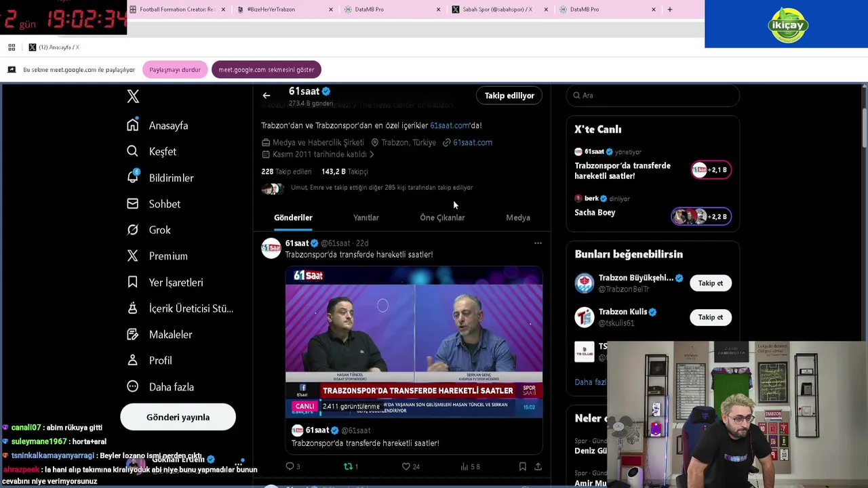Viewport: 868px width, 488px height.
Task: Open a new browser tab
Action: (x=669, y=9)
